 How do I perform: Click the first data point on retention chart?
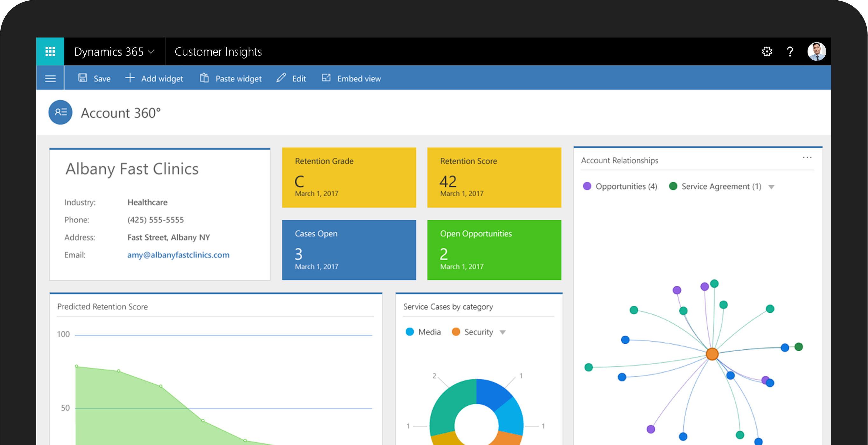[77, 366]
